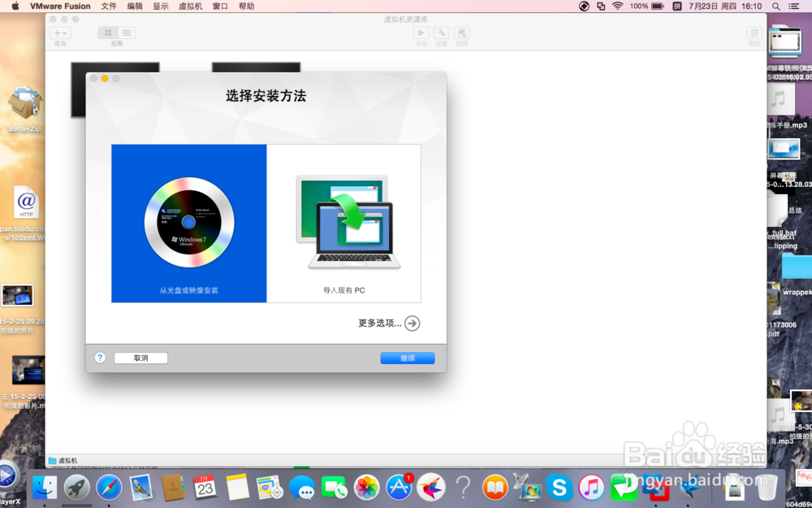Viewport: 812px width, 508px height.
Task: Open the 文件 menu
Action: tap(109, 7)
